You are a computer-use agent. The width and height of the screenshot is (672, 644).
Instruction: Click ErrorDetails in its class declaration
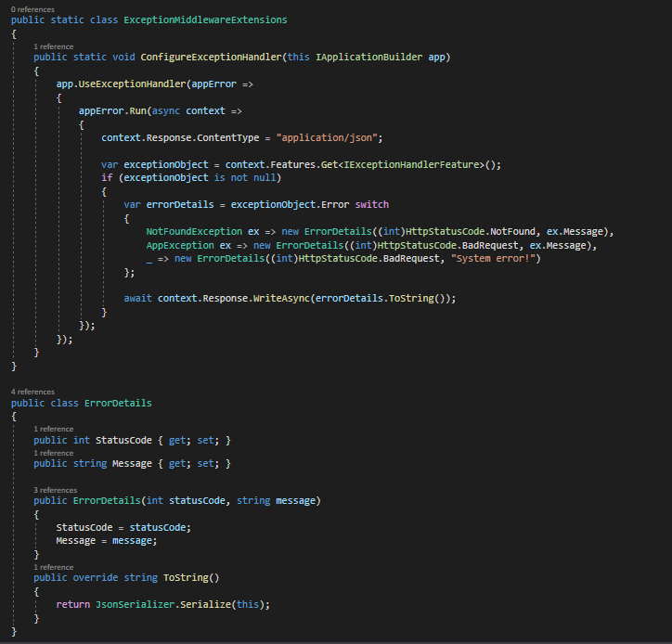pos(118,404)
